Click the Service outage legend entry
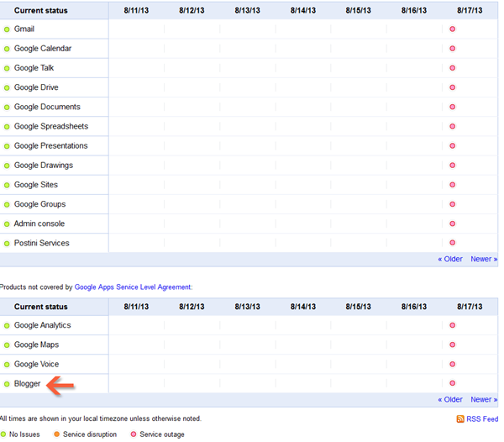 pyautogui.click(x=158, y=434)
